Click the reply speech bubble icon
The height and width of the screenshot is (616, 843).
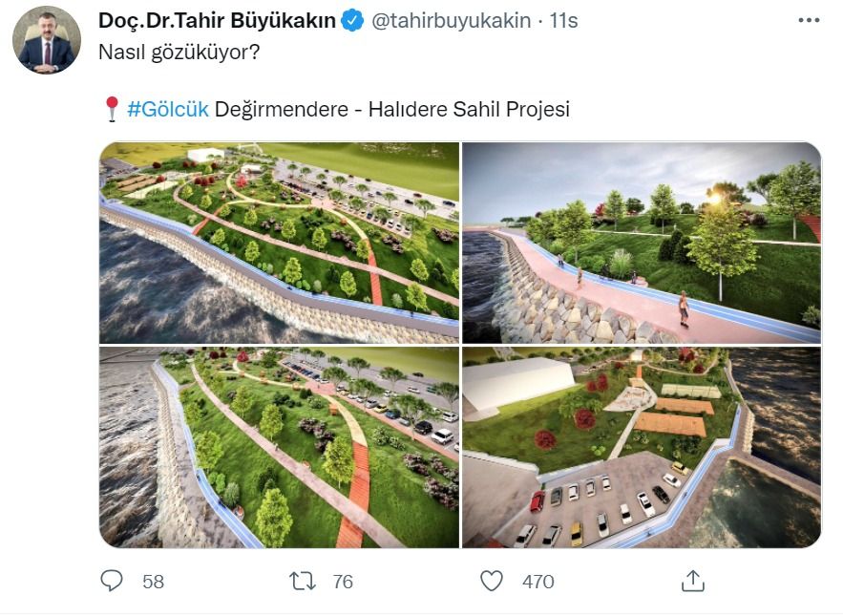[x=112, y=581]
